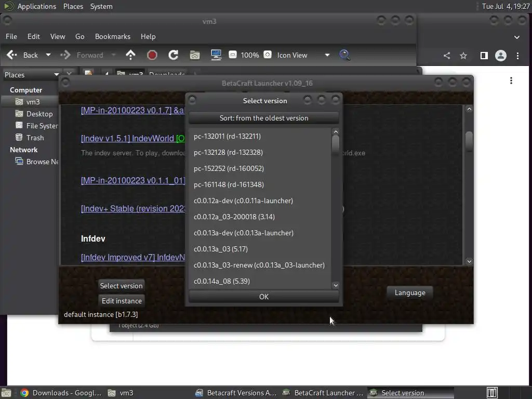
Task: Bookmark page with Chrome star icon
Action: pos(463,56)
